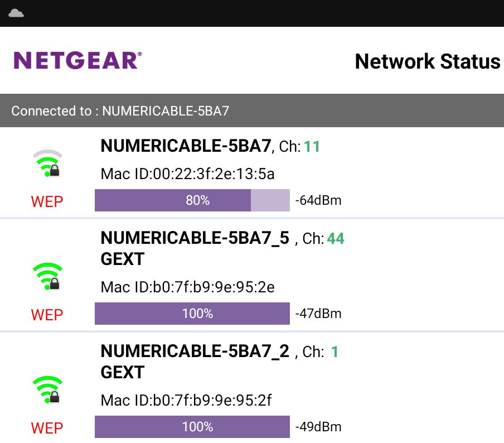Select Mac ID 00:22:3f:2e:13:5a text
Image resolution: width=504 pixels, height=443 pixels.
[188, 174]
